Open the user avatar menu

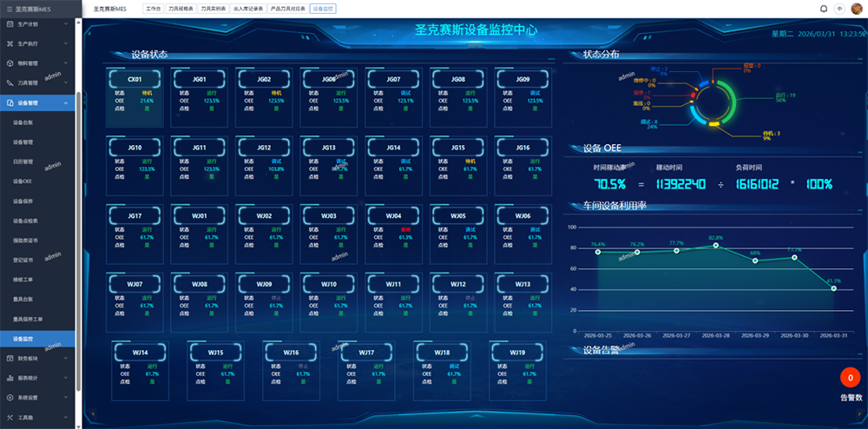pyautogui.click(x=856, y=8)
